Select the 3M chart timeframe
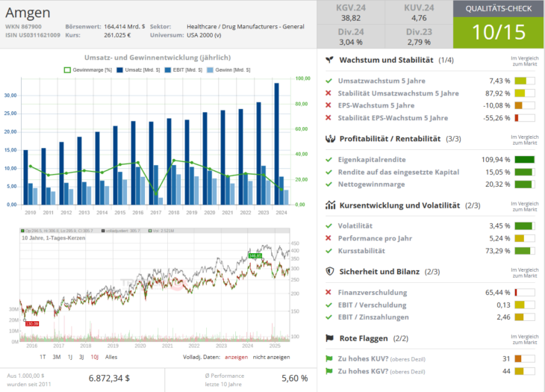Image resolution: width=545 pixels, height=392 pixels. (57, 357)
